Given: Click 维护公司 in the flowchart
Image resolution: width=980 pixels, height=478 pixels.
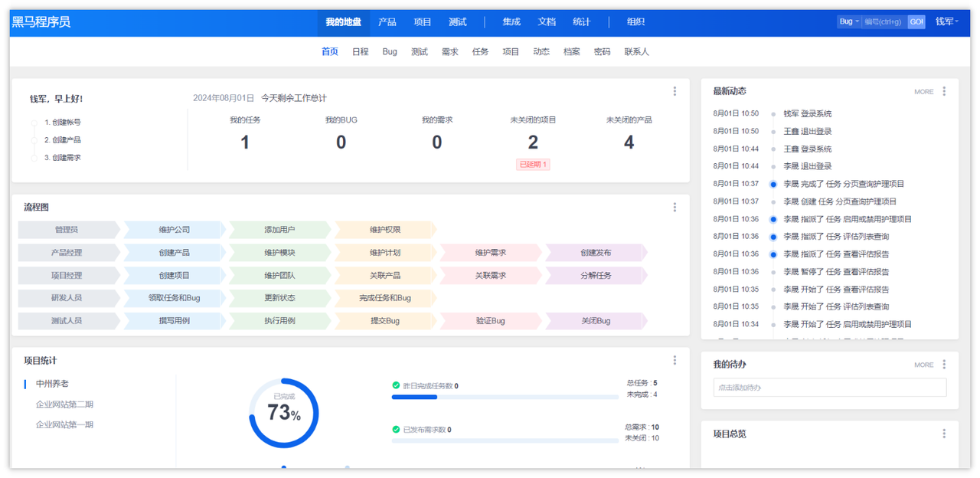Looking at the screenshot, I should [175, 230].
